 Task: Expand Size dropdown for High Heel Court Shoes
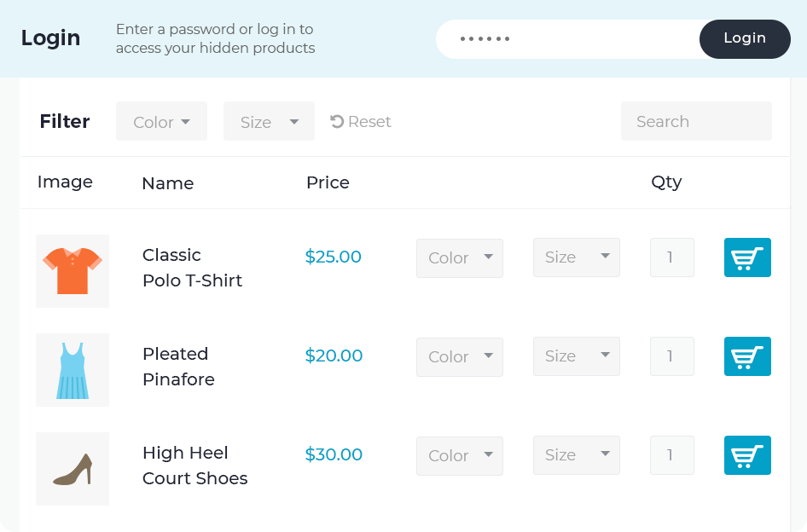[x=576, y=455]
